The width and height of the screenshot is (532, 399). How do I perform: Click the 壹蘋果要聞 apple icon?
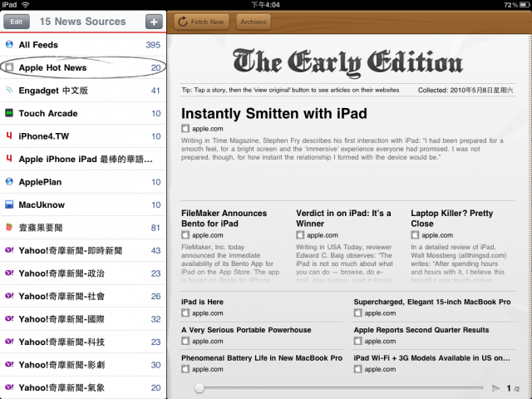click(9, 227)
